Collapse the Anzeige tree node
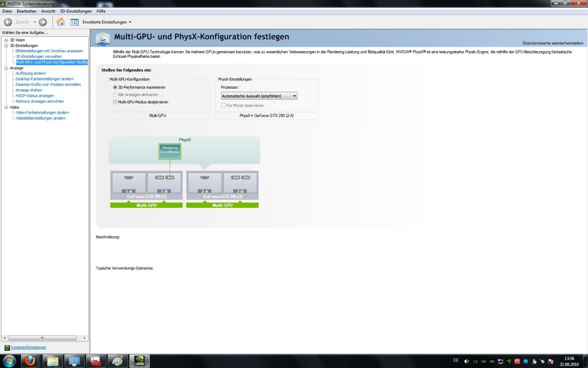This screenshot has width=588, height=368. coord(6,68)
